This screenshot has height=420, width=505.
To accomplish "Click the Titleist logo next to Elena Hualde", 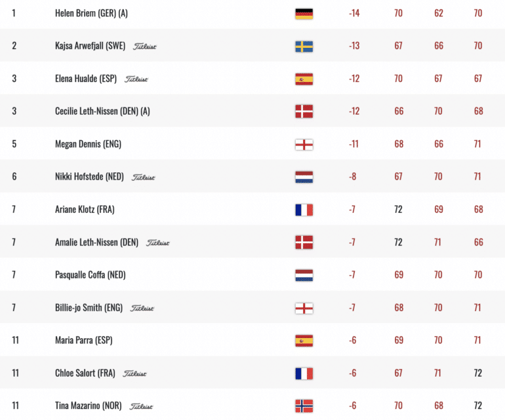I will tap(136, 79).
